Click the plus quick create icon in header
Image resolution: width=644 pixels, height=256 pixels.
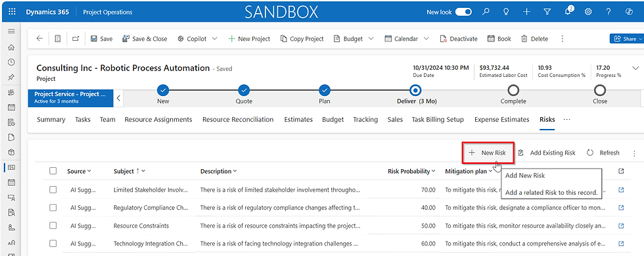tap(527, 12)
